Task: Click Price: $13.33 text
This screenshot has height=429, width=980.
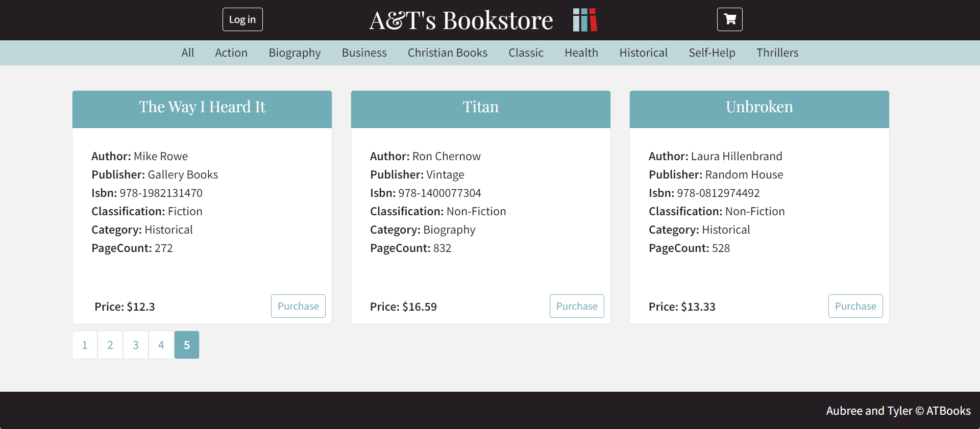Action: tap(682, 307)
